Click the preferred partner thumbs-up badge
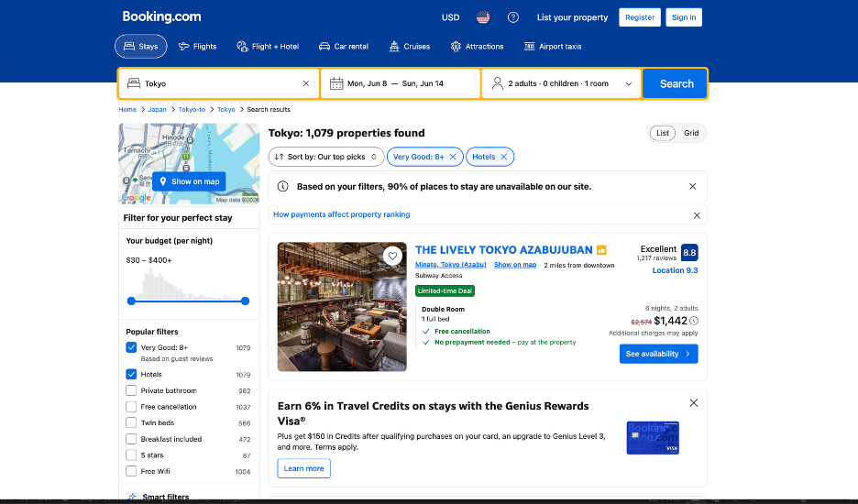 [601, 250]
